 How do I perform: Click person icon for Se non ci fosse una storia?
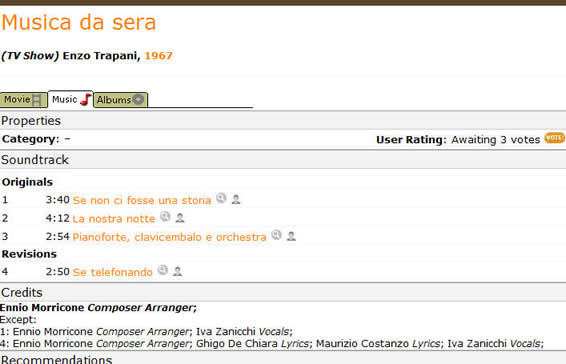[x=236, y=199]
